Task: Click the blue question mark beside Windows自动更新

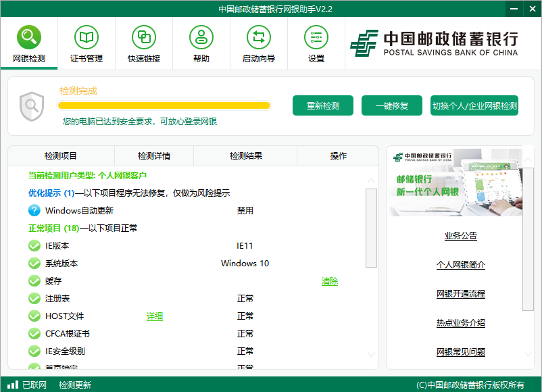Action: coord(34,210)
